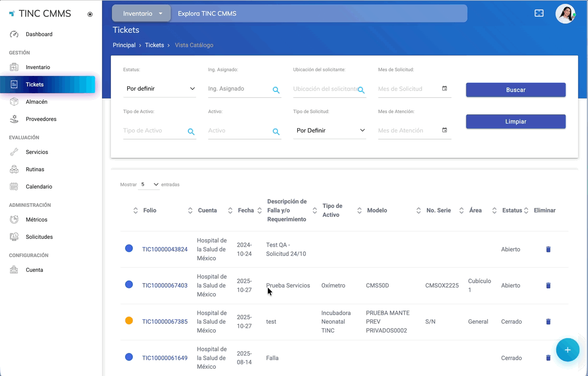Go to Almacén in the sidebar
Screen dimensions: 588x376
(x=37, y=102)
